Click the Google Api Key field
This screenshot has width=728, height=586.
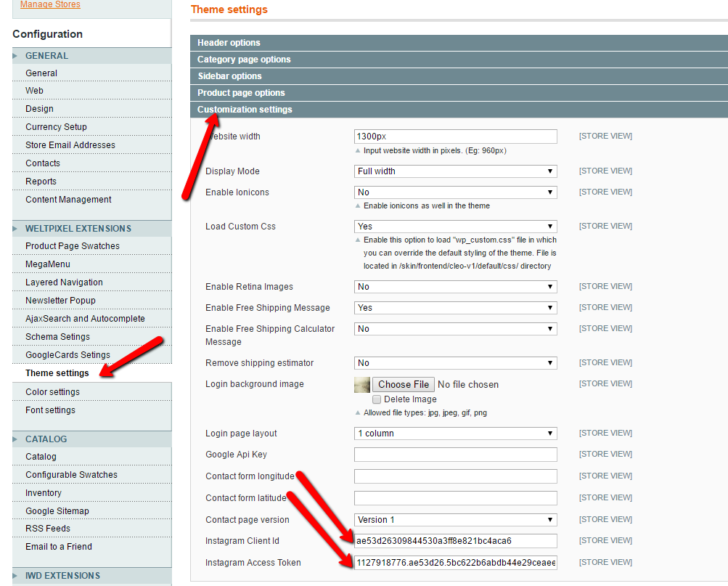455,455
